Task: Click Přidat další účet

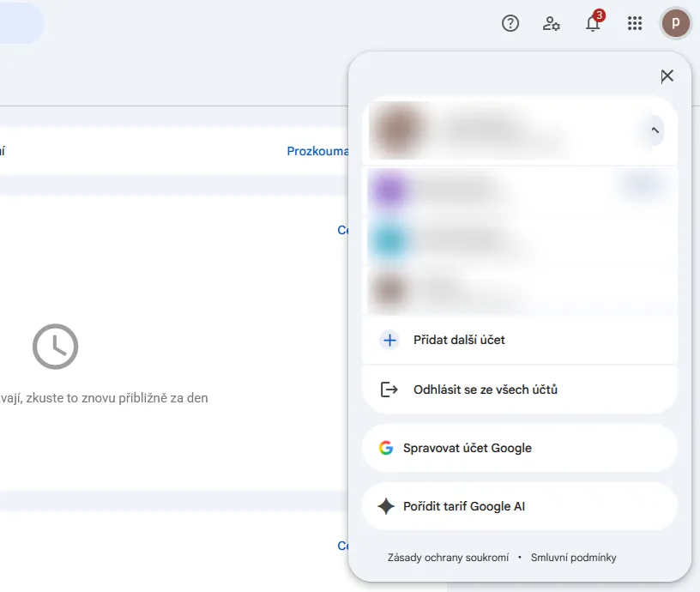Action: point(519,341)
